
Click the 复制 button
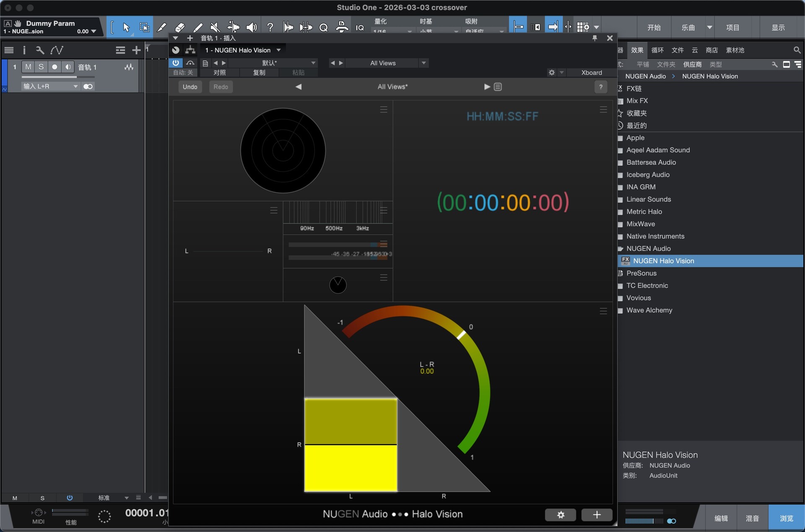click(259, 72)
